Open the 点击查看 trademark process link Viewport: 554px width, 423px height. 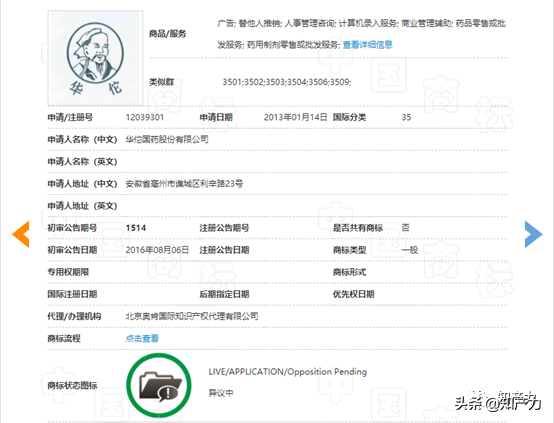[x=142, y=339]
